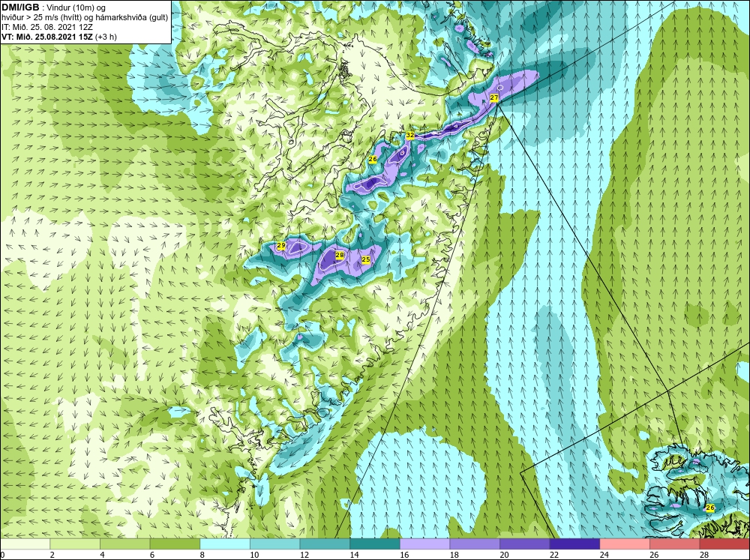Select the 22–24 m/s dark indigo swatch
Screen dimensions: 750x560
574,544
